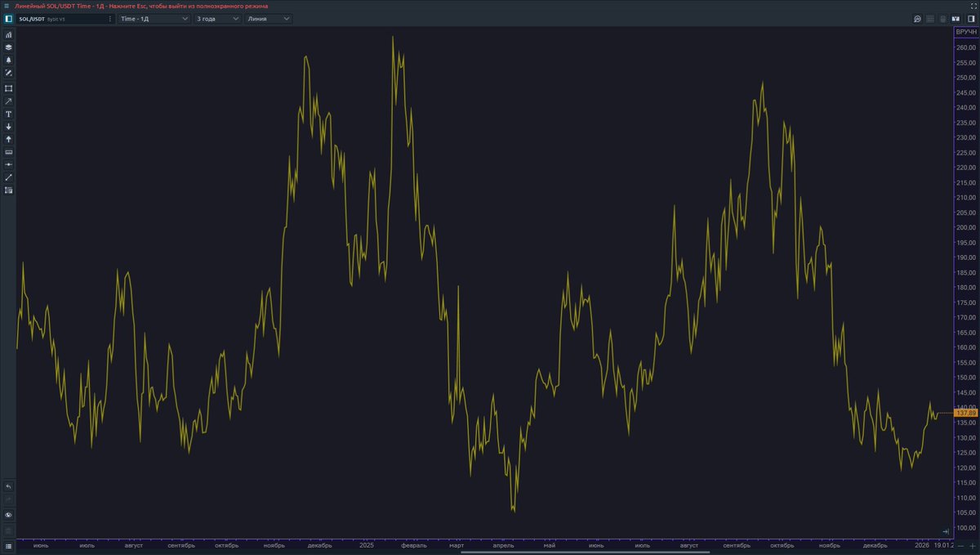Open the bottom-left table list icon
The image size is (980, 555).
click(x=9, y=545)
